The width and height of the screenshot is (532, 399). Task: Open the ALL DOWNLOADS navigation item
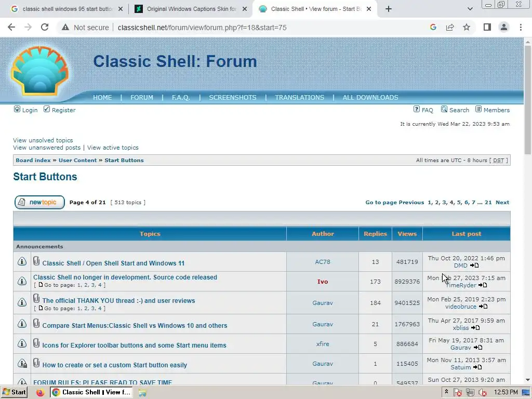pyautogui.click(x=370, y=97)
